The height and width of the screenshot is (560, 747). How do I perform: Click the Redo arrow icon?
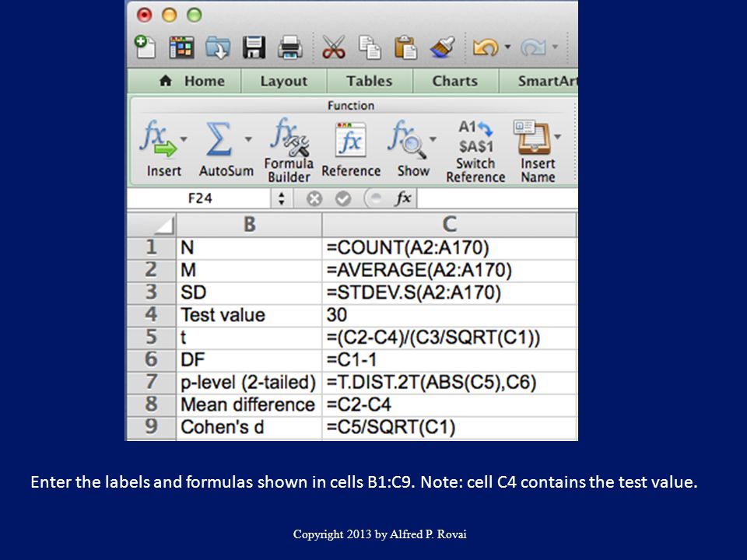(x=533, y=47)
